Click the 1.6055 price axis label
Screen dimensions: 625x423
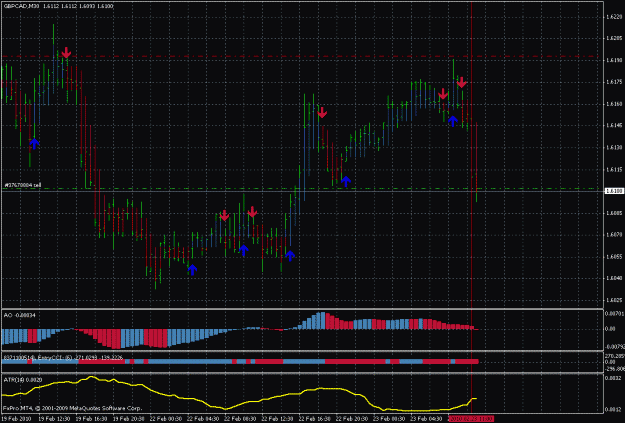[x=614, y=257]
